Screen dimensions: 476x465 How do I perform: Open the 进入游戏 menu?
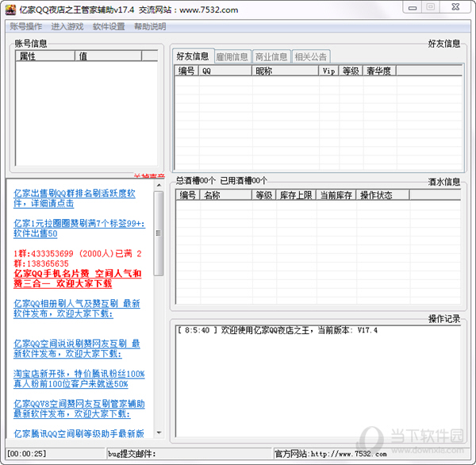pyautogui.click(x=67, y=26)
